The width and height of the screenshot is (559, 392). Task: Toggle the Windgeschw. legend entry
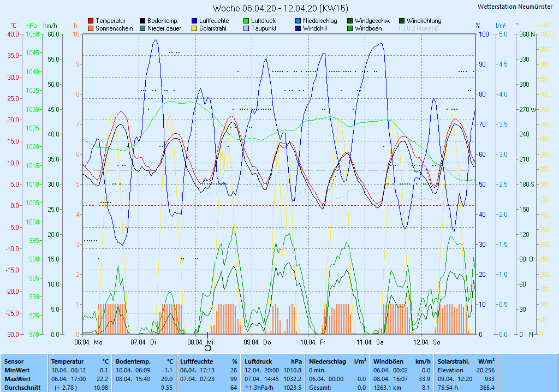350,21
